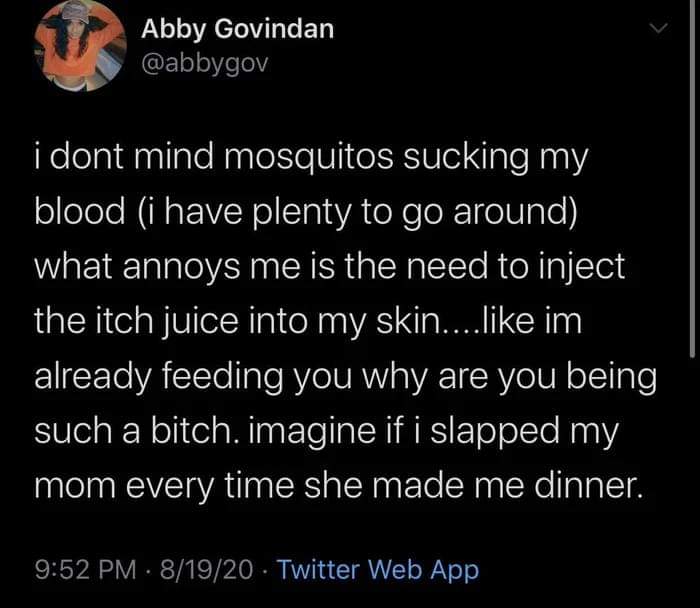
Task: Click Abby Govindan's profile picture
Action: (79, 47)
